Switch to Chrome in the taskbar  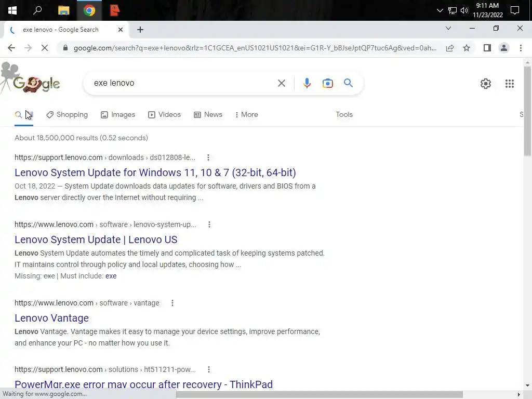89,10
